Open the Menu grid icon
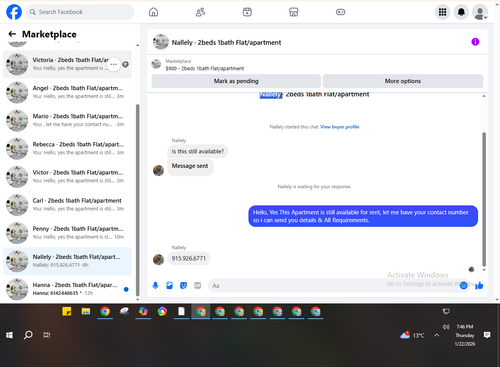This screenshot has height=367, width=500. pos(442,12)
